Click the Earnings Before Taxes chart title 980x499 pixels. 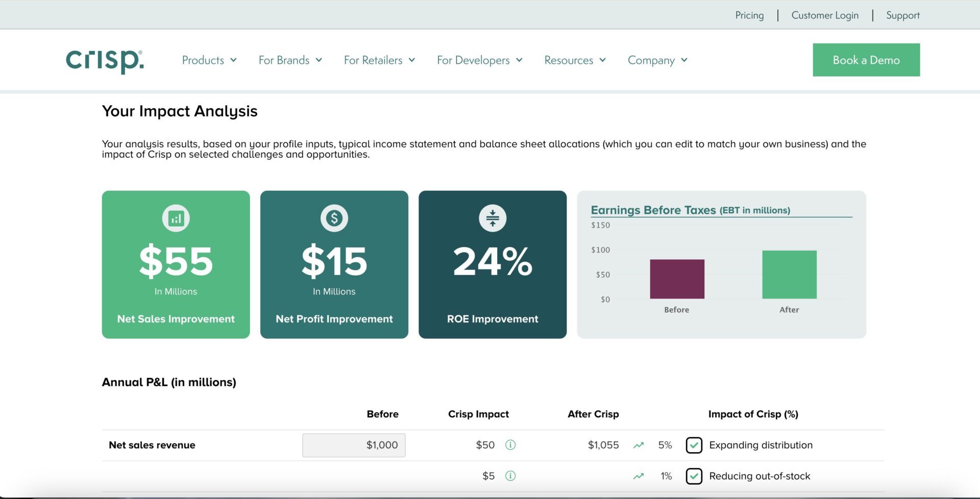pyautogui.click(x=690, y=210)
